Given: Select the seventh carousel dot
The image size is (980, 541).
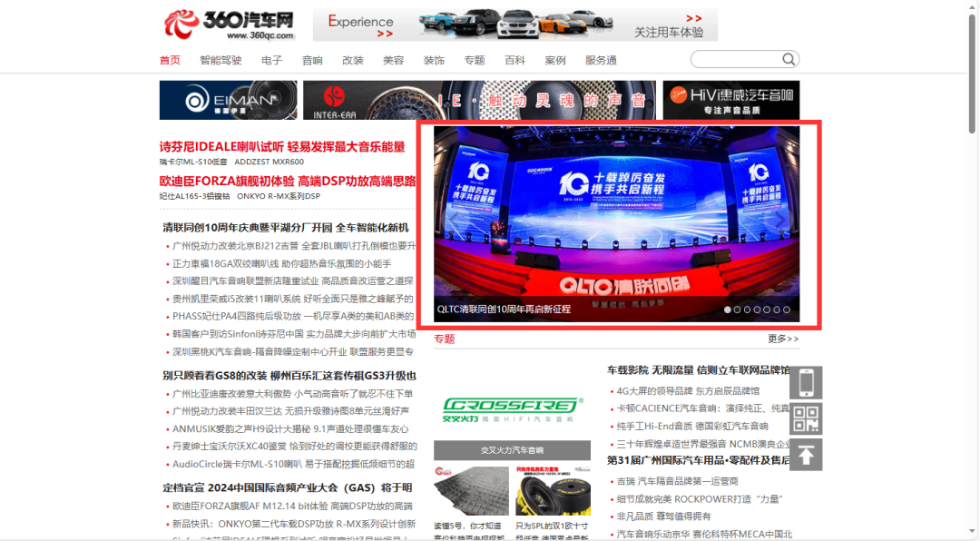Looking at the screenshot, I should pos(787,310).
